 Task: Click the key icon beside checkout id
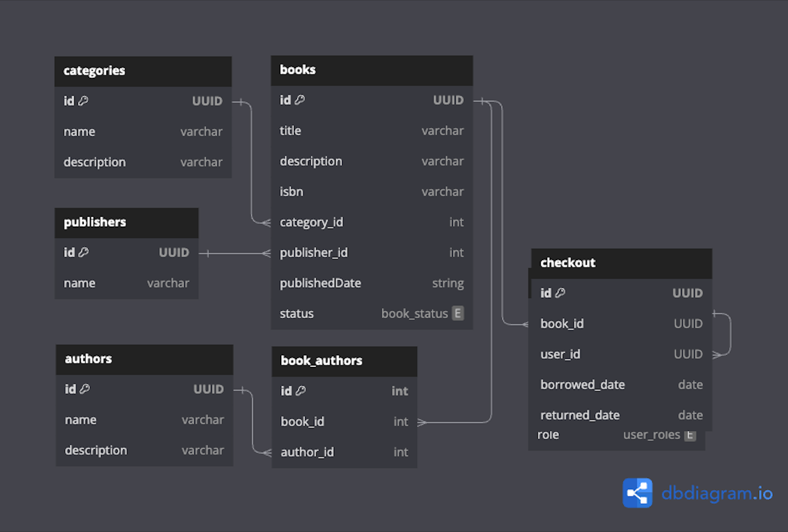[561, 293]
